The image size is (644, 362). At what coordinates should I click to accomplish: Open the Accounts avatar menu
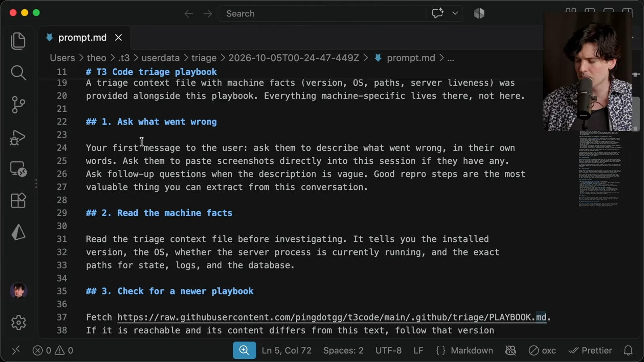18,291
